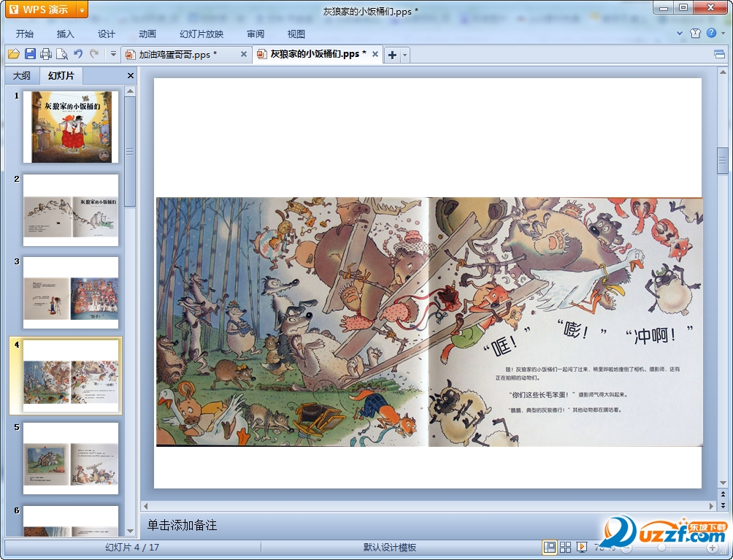Select slide 3 thumbnail
Image resolution: width=733 pixels, height=560 pixels.
[71, 293]
